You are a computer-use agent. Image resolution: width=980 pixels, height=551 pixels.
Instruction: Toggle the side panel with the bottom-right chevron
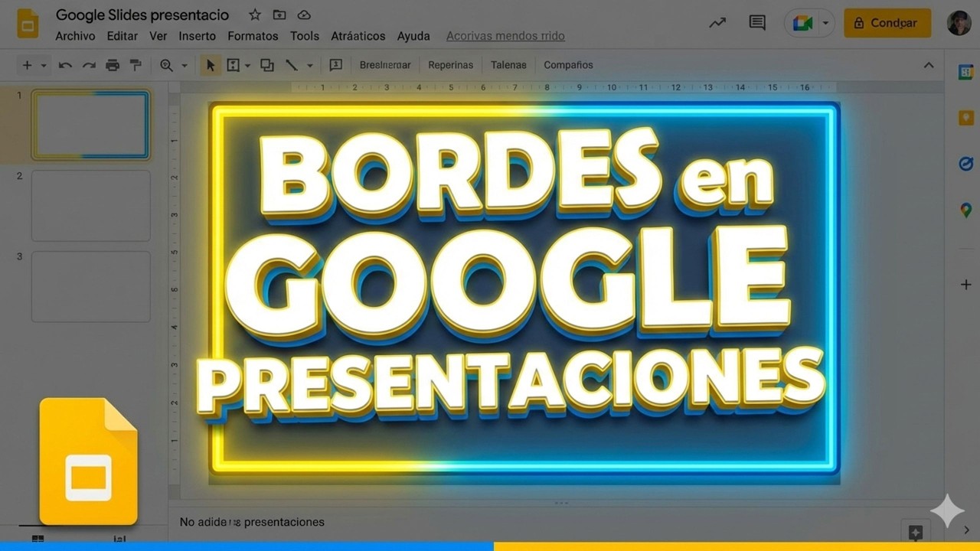coord(966,530)
